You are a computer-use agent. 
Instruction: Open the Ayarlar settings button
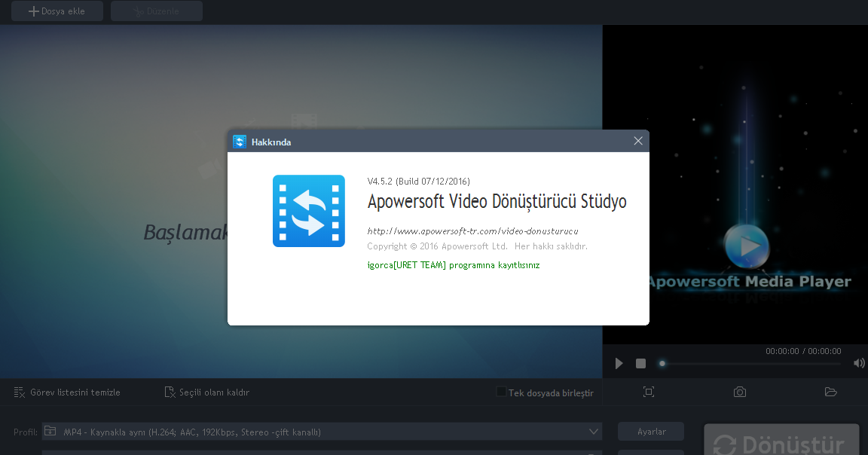651,432
